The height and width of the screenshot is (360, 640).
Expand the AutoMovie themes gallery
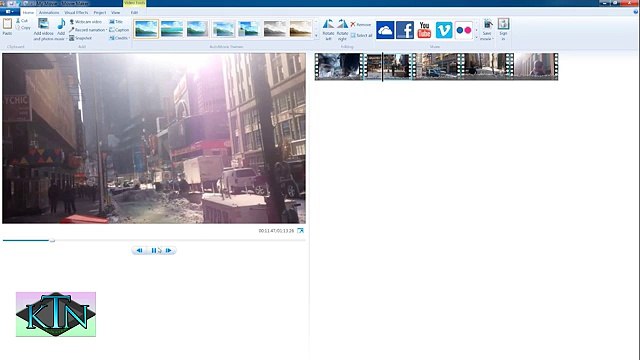pos(316,36)
